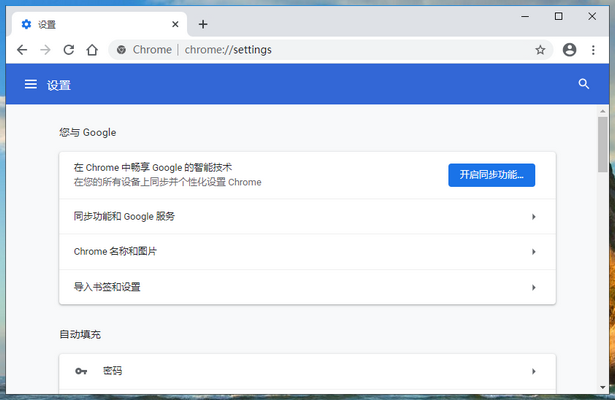Go back with the browser back arrow
615x400 pixels.
(x=22, y=50)
